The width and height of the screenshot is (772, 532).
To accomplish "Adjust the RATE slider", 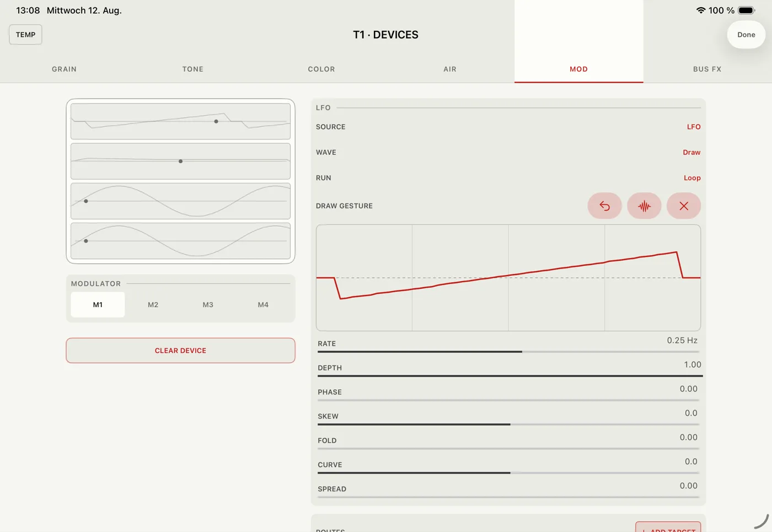I will coord(508,351).
